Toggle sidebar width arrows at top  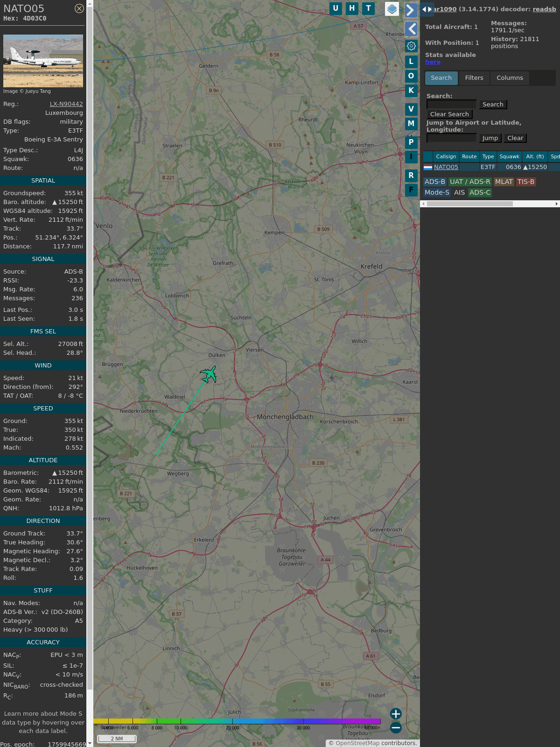427,9
